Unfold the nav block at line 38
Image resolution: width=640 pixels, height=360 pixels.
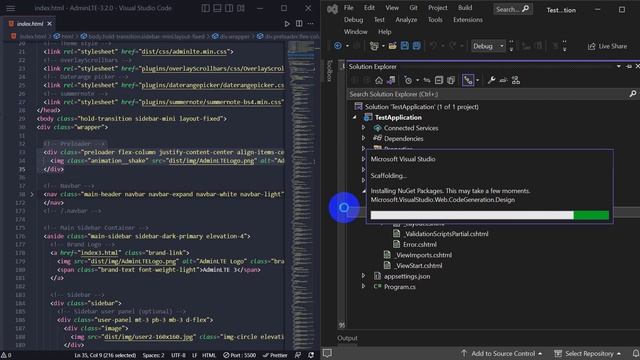click(32, 194)
